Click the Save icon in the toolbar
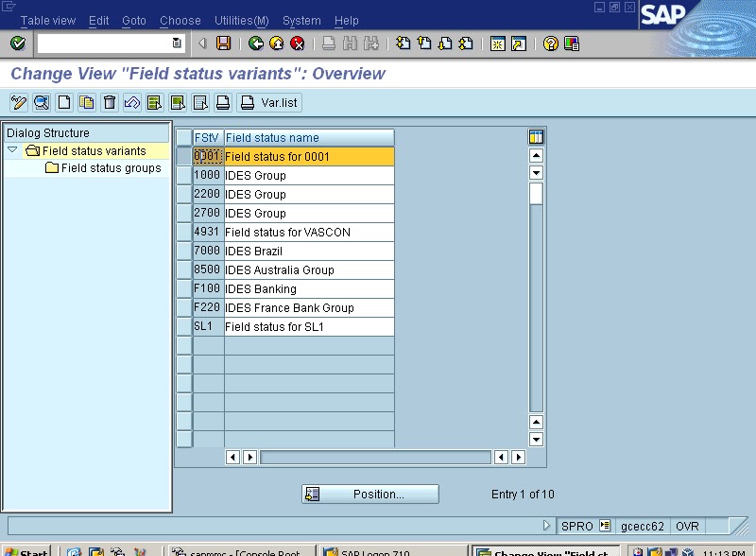This screenshot has width=756, height=556. click(226, 43)
